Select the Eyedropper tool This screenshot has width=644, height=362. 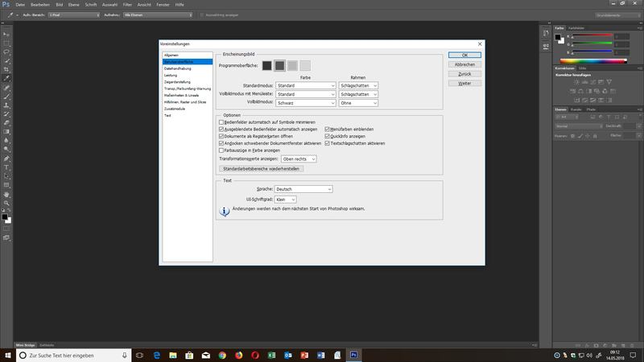[x=6, y=78]
